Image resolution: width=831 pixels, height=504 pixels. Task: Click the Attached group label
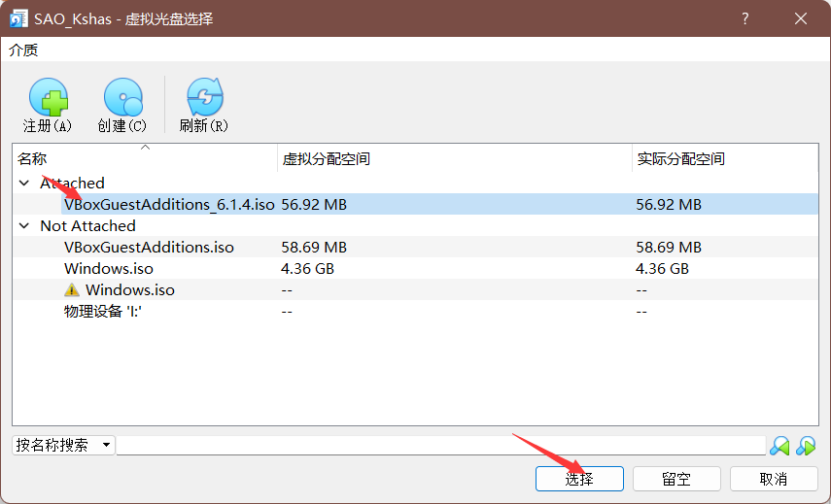[73, 184]
